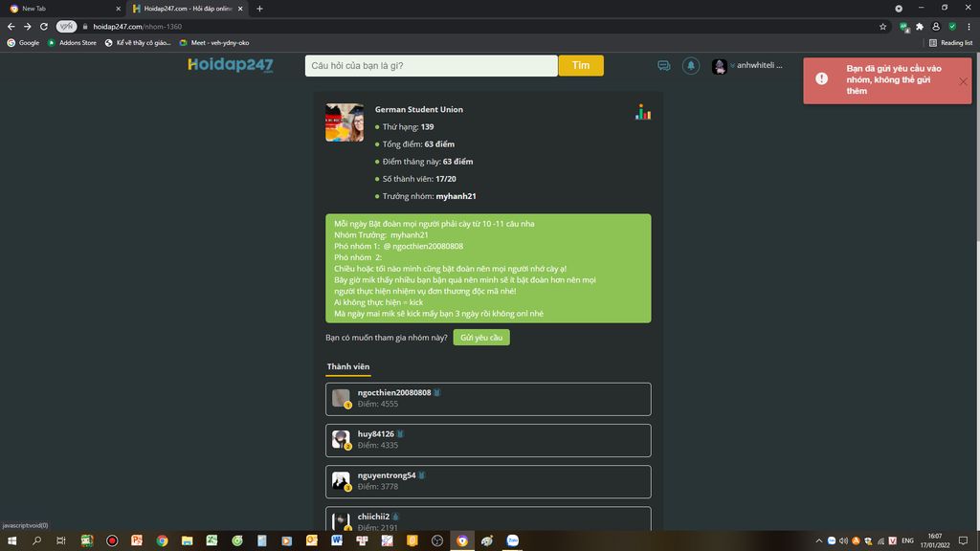Open the browser extensions puzzle icon

click(x=920, y=26)
